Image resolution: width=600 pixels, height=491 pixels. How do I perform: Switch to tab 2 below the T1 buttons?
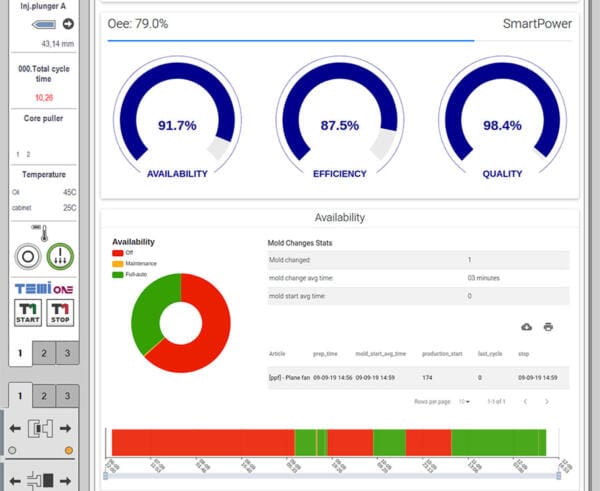(43, 354)
